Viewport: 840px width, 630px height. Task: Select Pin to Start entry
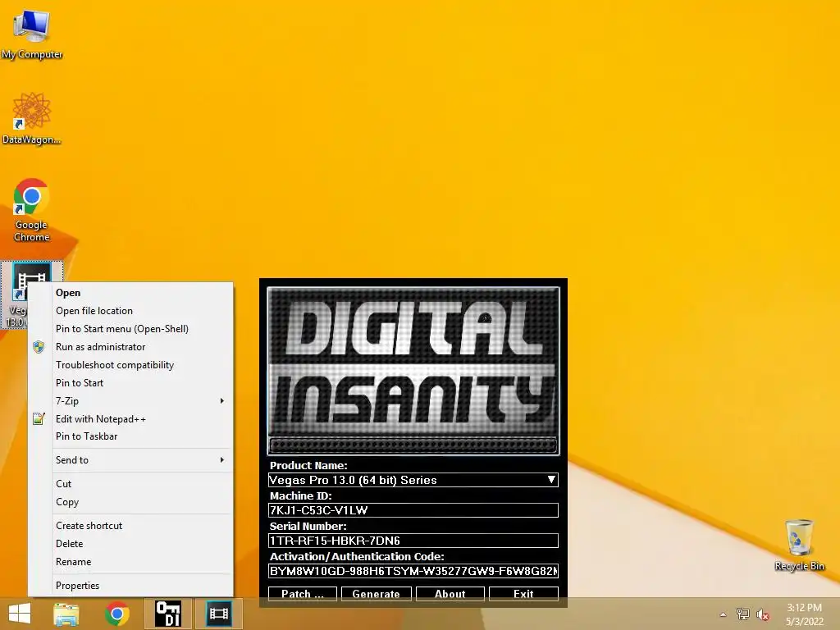click(x=130, y=383)
